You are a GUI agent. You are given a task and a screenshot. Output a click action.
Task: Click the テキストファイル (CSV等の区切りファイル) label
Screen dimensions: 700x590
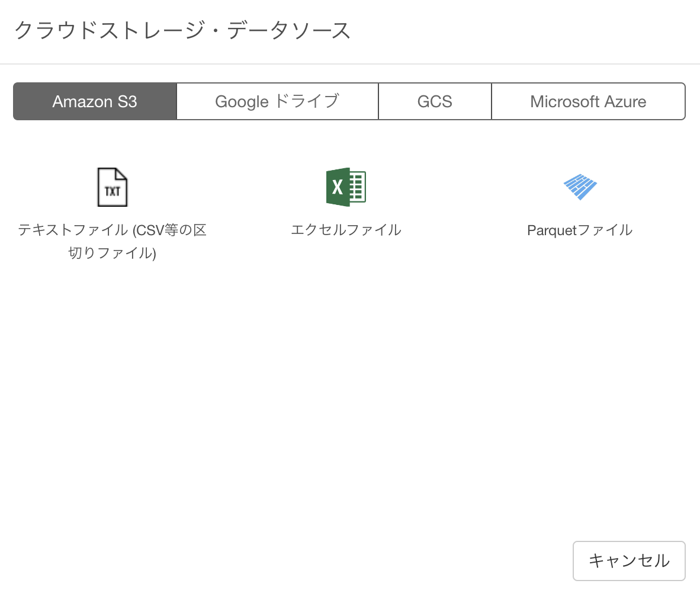coord(112,241)
